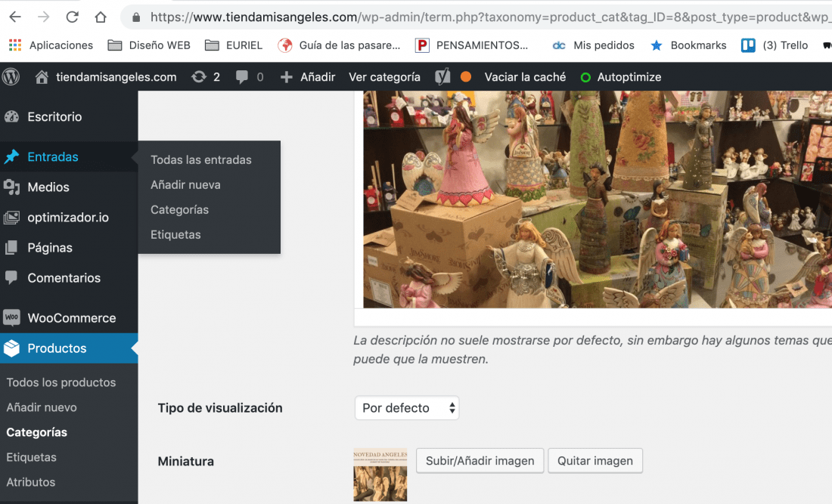Open the PENSAMIENTOS bookmark
The height and width of the screenshot is (504, 832).
(472, 45)
